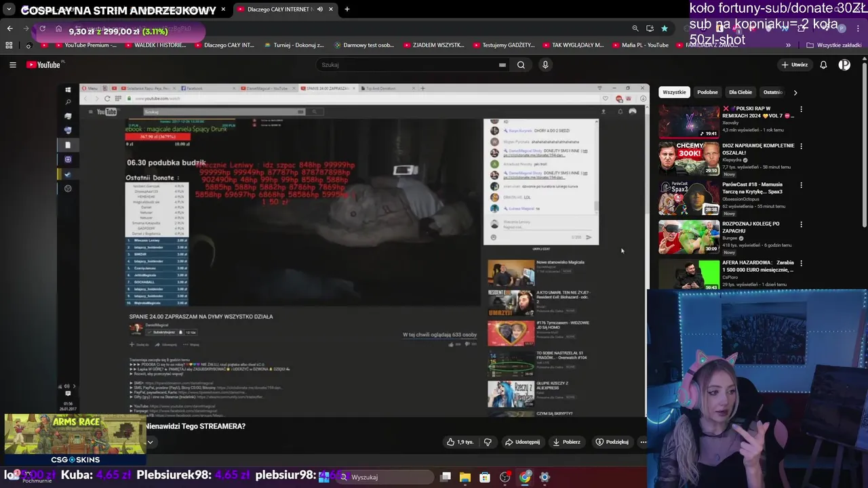Open TAK WYGLĄDAŁY M bookmark
This screenshot has height=488, width=868.
coord(573,45)
